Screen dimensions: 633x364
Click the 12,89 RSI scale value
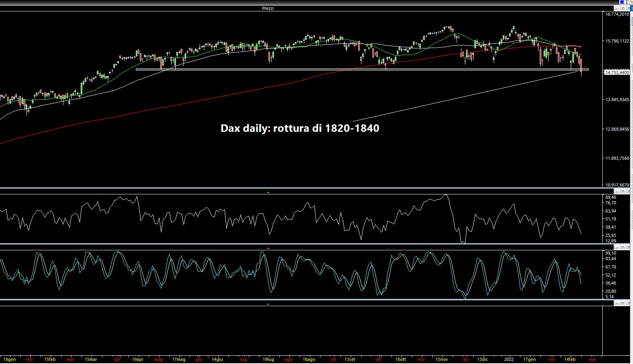click(611, 241)
